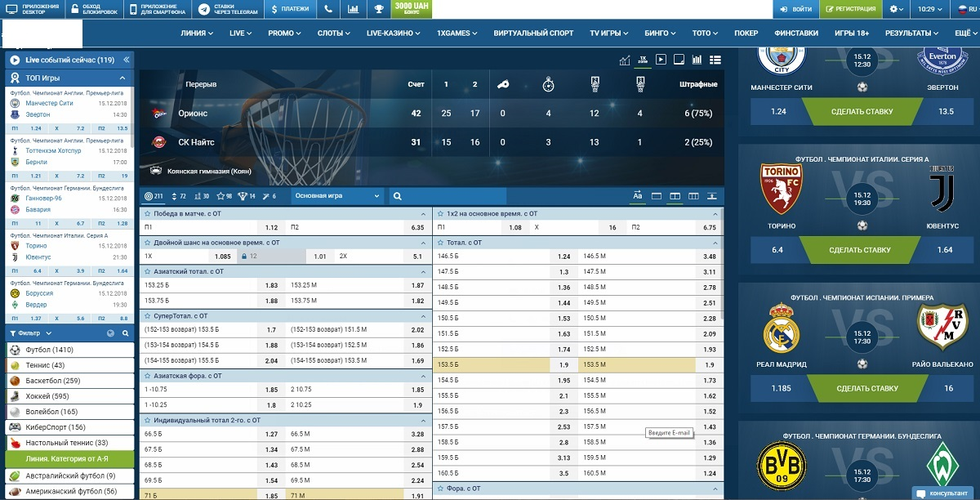Image resolution: width=980 pixels, height=500 pixels.
Task: Select Баскетбол (259) in sports list
Action: [x=68, y=381]
